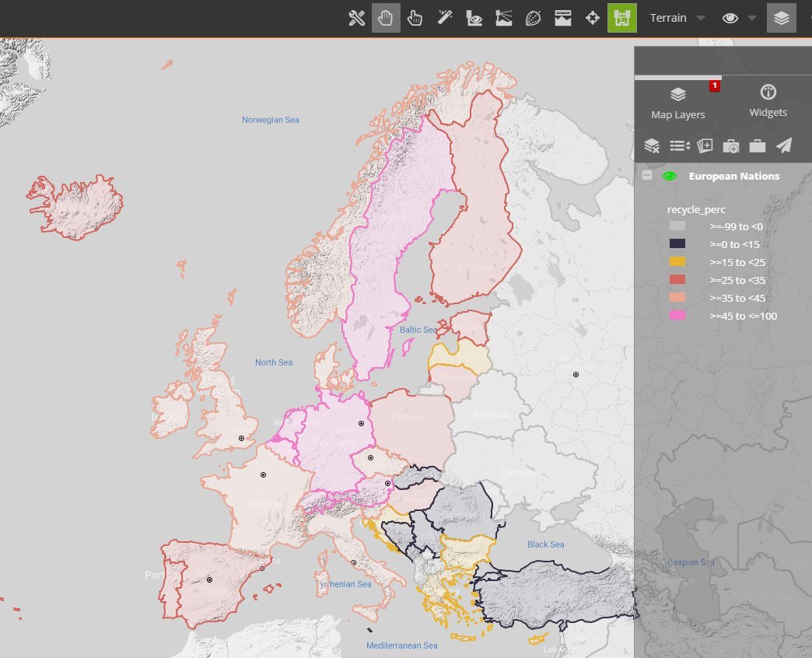812x658 pixels.
Task: Open the wrench and screwdriver tools icon
Action: click(x=357, y=18)
